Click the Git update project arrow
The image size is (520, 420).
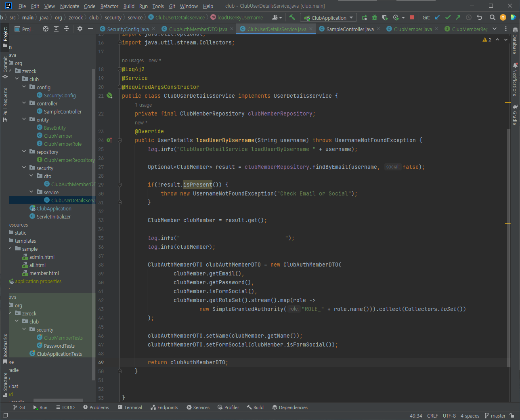437,17
